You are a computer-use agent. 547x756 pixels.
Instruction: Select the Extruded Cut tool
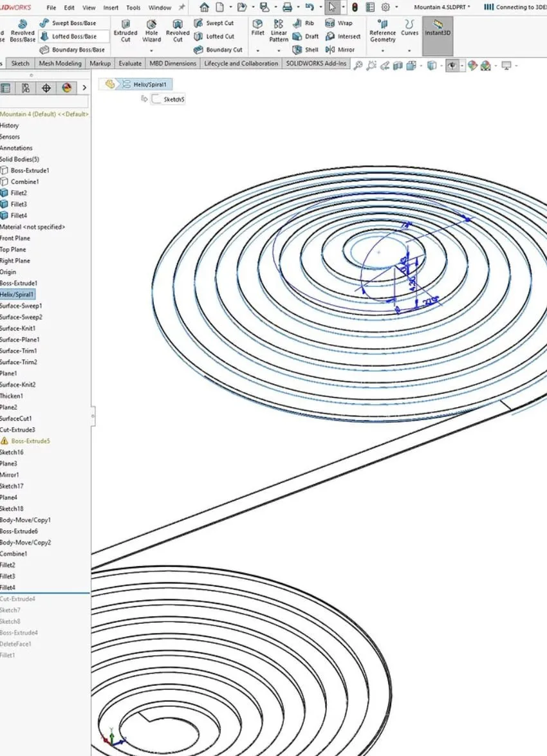pyautogui.click(x=125, y=32)
